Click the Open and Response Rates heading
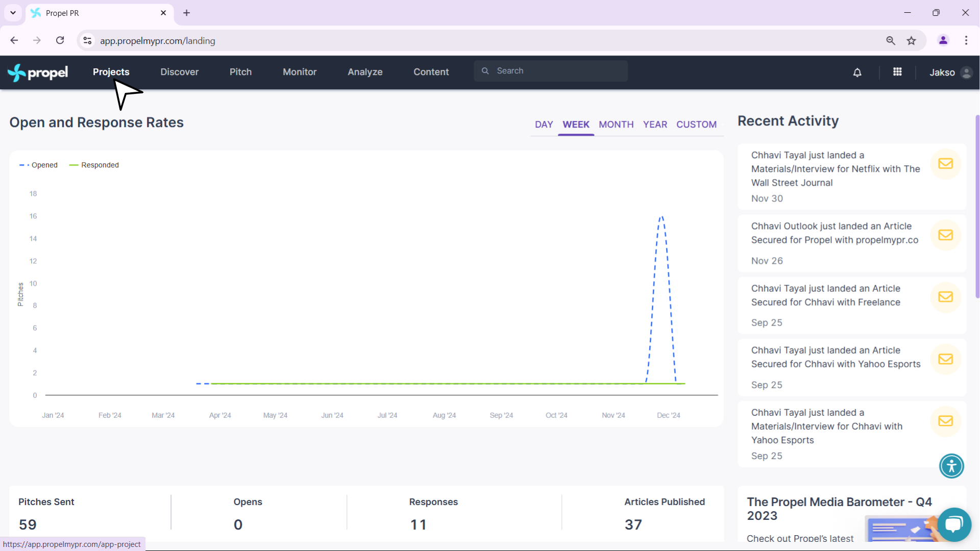 pyautogui.click(x=96, y=122)
